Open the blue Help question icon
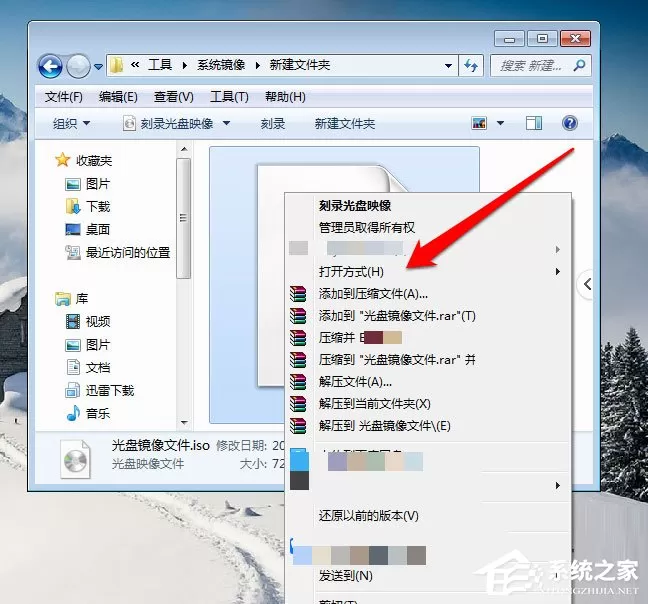Viewport: 648px width, 604px height. 569,123
